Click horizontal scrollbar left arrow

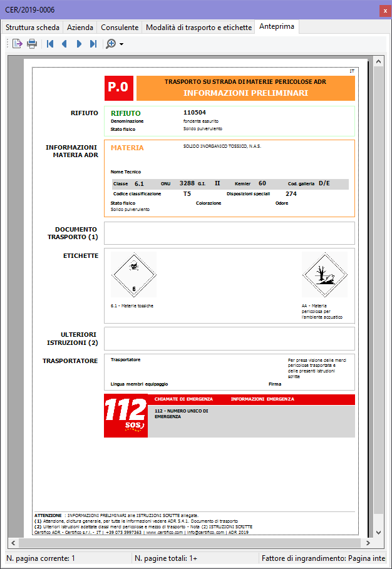coord(13,543)
